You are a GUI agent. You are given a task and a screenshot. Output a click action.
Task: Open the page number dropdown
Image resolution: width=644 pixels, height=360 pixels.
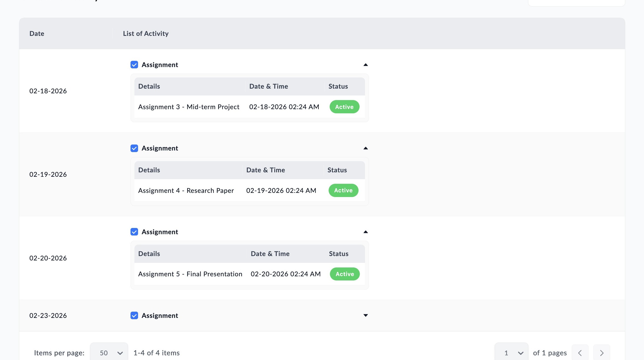pyautogui.click(x=511, y=353)
